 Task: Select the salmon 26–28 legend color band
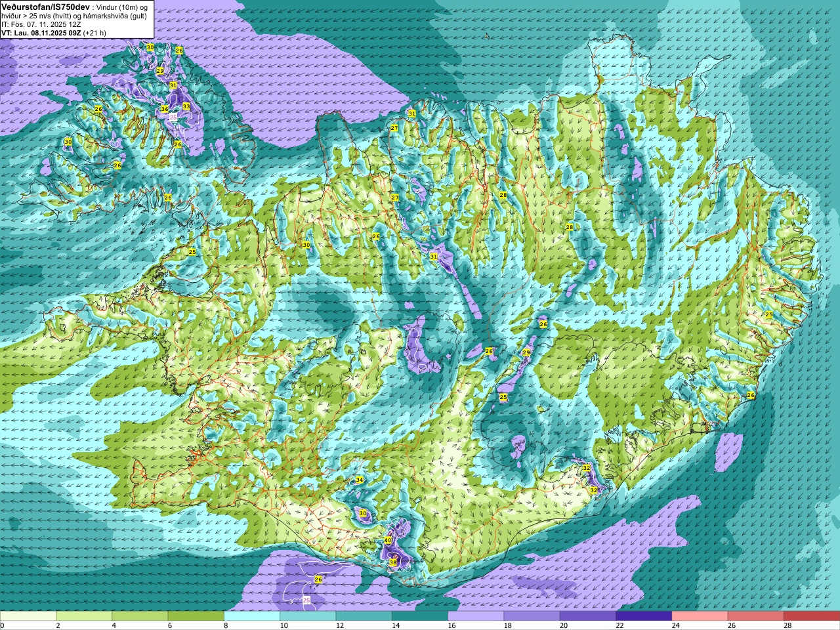(756, 616)
